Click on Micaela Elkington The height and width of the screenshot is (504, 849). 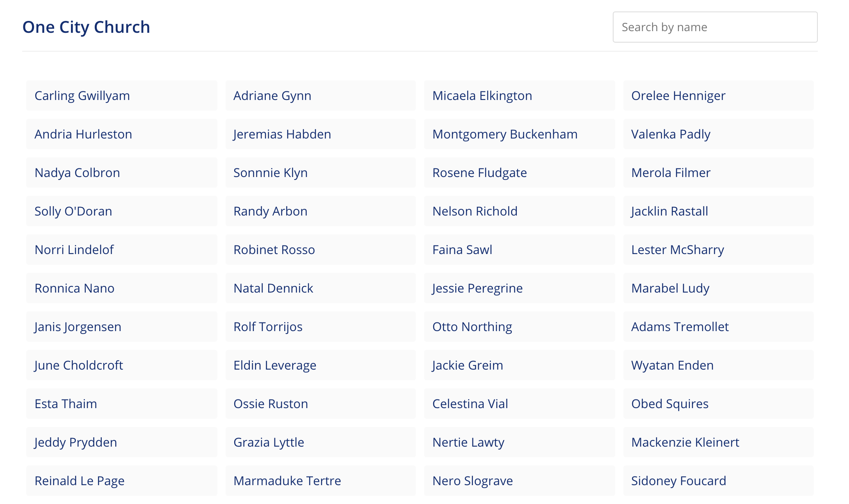click(x=519, y=95)
